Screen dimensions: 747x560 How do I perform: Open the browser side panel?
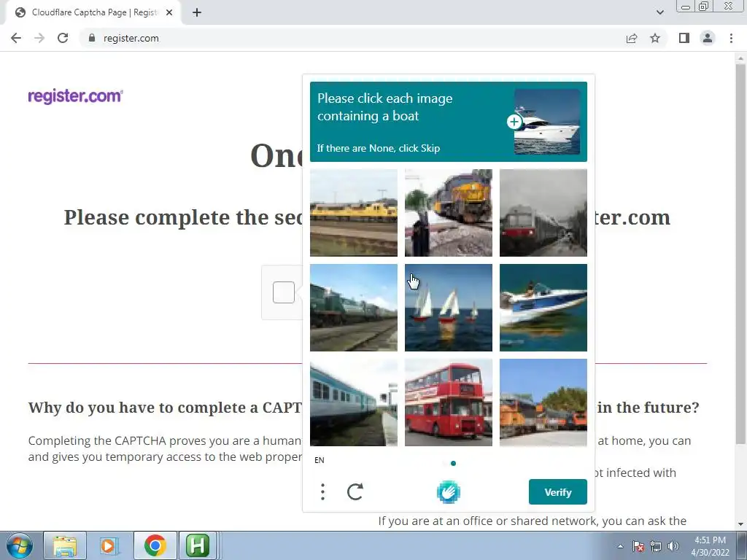coord(684,38)
